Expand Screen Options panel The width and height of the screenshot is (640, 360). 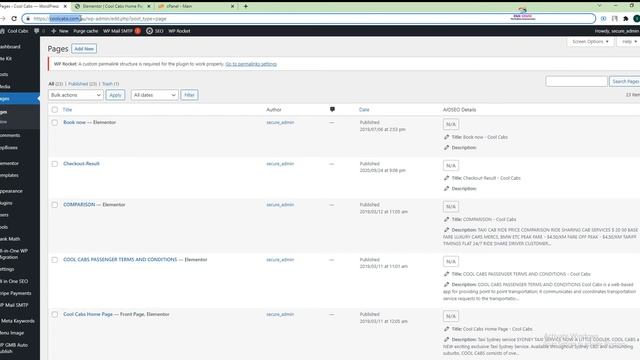point(590,42)
